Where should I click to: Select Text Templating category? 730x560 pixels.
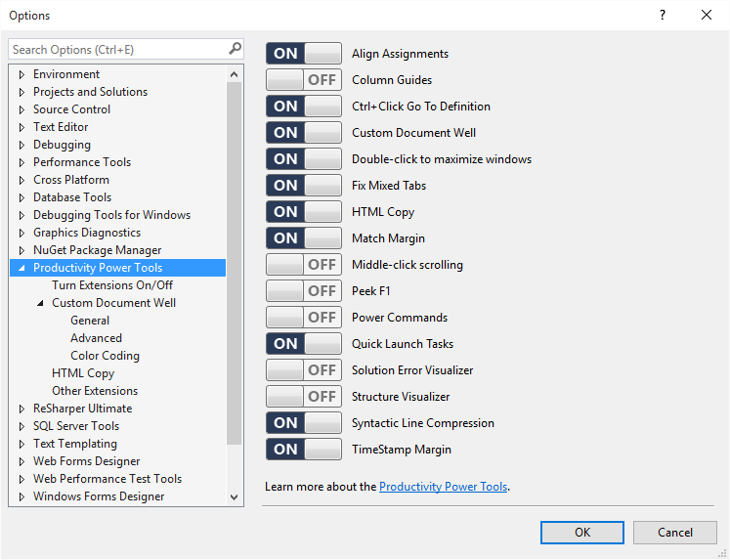click(75, 444)
